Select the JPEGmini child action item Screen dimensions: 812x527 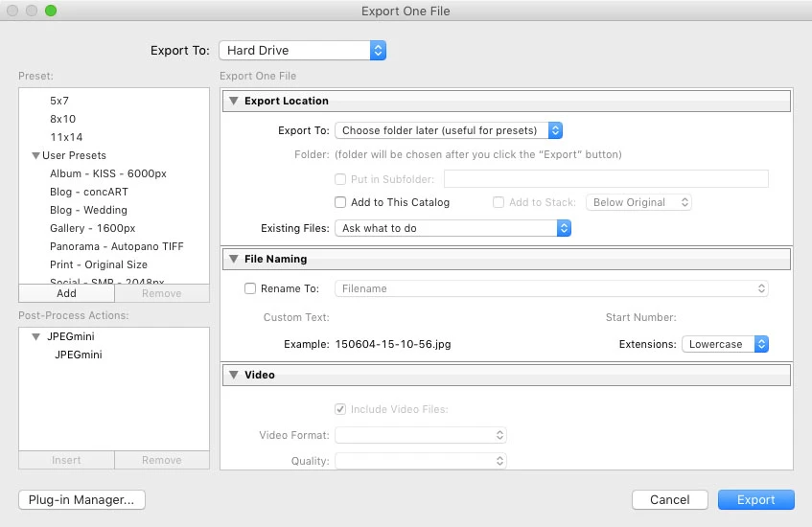(79, 355)
